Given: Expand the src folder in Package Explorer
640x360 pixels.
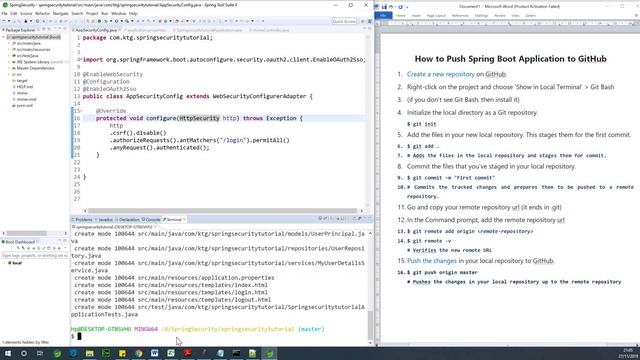Looking at the screenshot, I should coord(9,74).
